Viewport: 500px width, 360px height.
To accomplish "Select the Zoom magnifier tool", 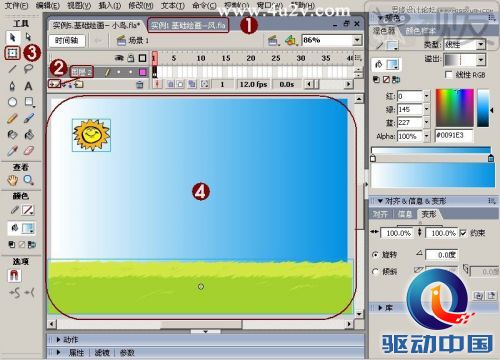I will [x=29, y=180].
